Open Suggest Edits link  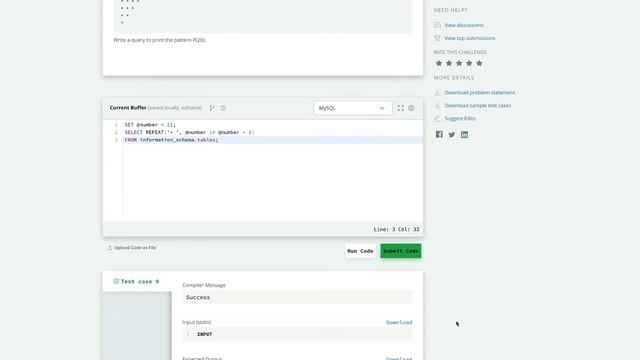(460, 118)
